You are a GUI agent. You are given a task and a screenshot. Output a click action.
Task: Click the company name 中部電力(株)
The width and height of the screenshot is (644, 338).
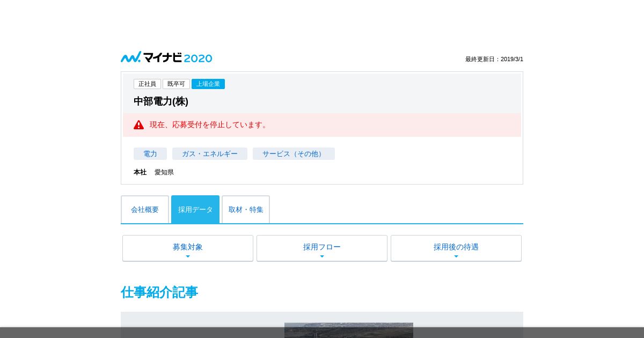(x=161, y=101)
